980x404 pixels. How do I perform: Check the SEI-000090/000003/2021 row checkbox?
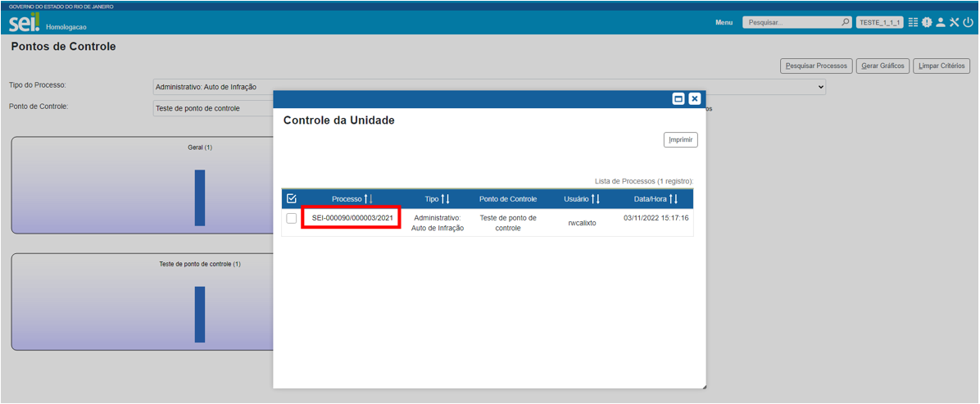point(292,219)
